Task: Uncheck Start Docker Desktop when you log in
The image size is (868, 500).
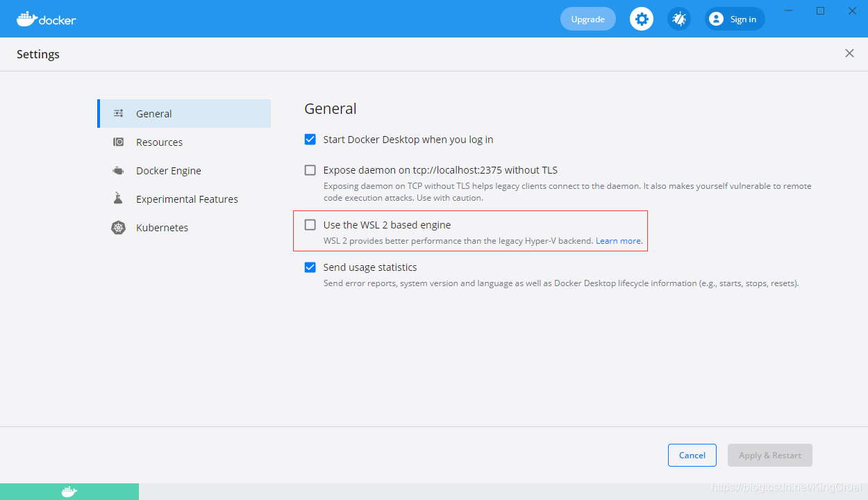Action: point(310,140)
